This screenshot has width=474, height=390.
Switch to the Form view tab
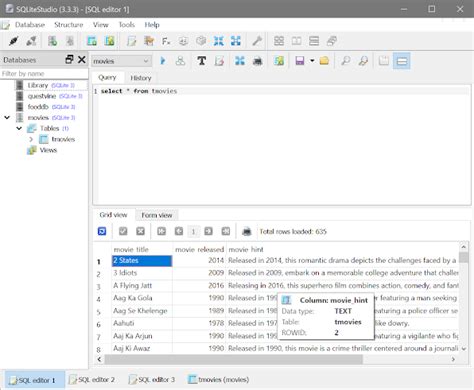[x=157, y=215]
